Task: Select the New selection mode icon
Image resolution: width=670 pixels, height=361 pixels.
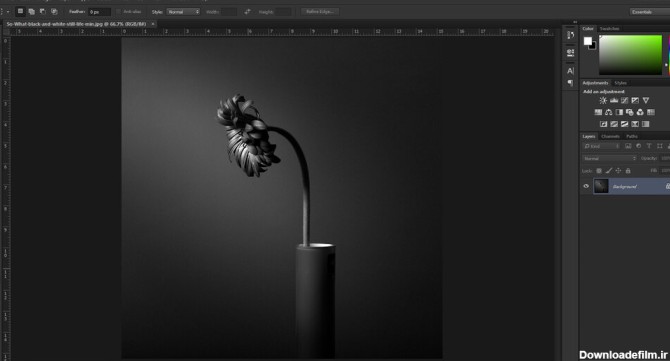Action: [x=20, y=12]
